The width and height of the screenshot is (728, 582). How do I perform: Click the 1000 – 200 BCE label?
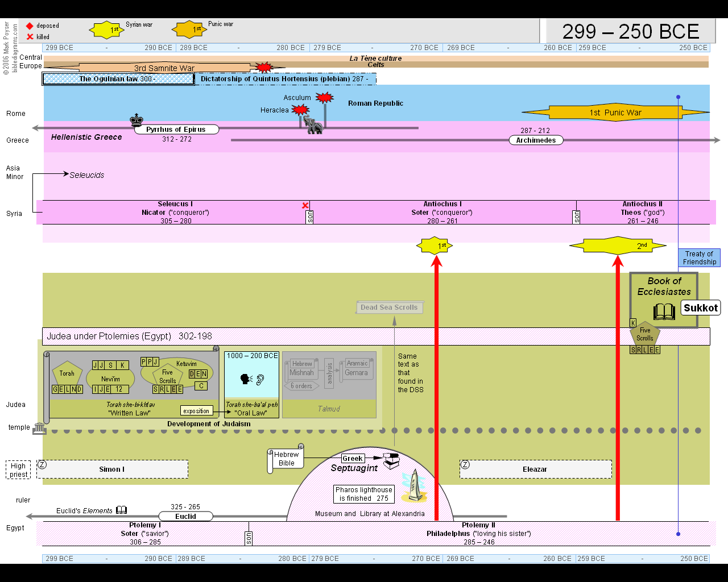252,356
